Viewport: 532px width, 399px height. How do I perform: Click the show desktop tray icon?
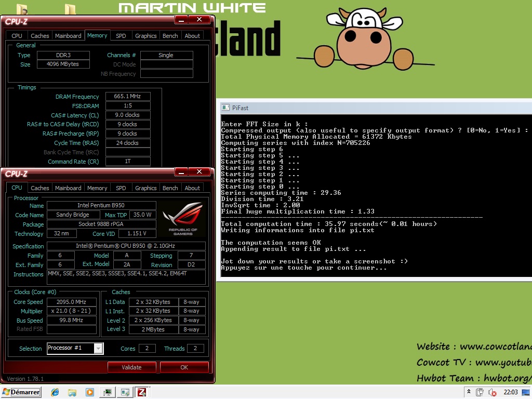pos(526,393)
